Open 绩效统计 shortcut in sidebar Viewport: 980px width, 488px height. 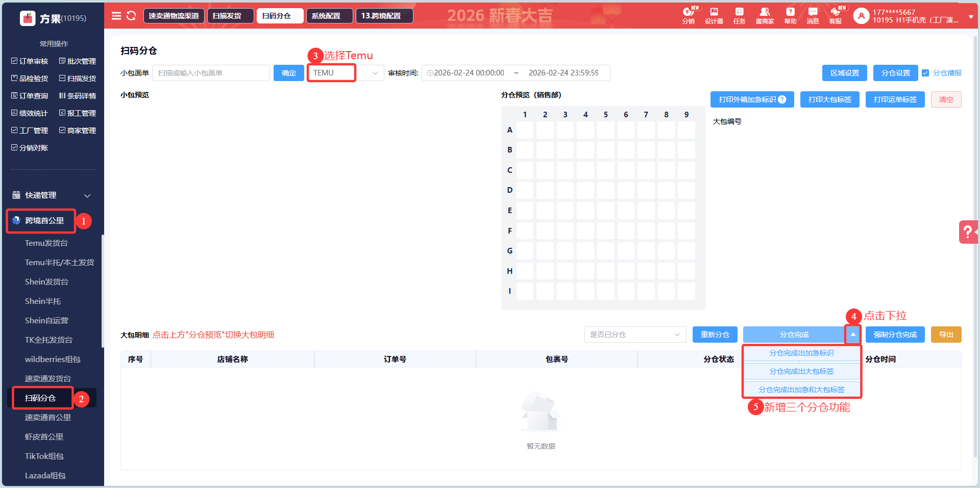30,113
